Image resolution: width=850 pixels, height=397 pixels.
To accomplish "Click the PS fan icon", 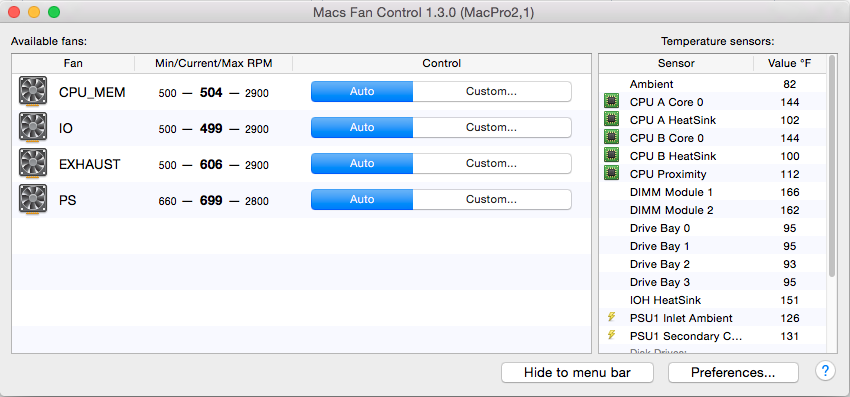I will point(33,199).
